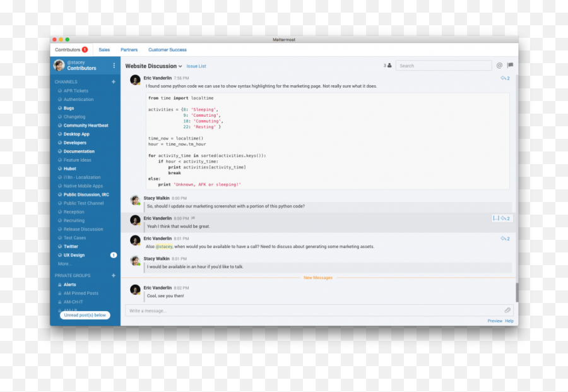Open flagged posts flag icon
This screenshot has width=568, height=392.
(x=511, y=65)
